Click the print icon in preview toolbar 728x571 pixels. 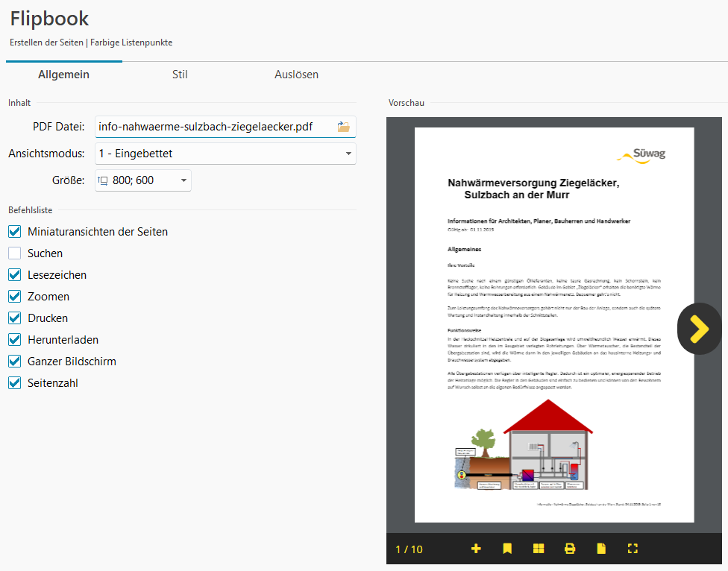coord(570,549)
